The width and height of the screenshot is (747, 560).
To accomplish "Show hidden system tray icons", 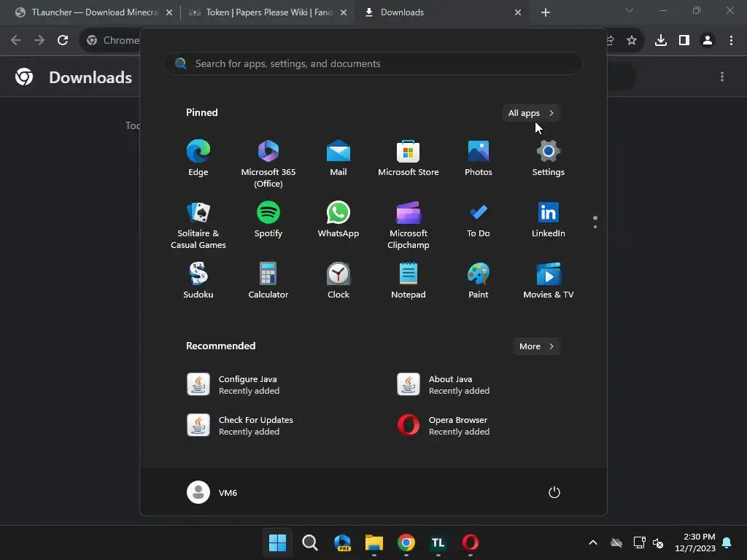I will pos(592,542).
